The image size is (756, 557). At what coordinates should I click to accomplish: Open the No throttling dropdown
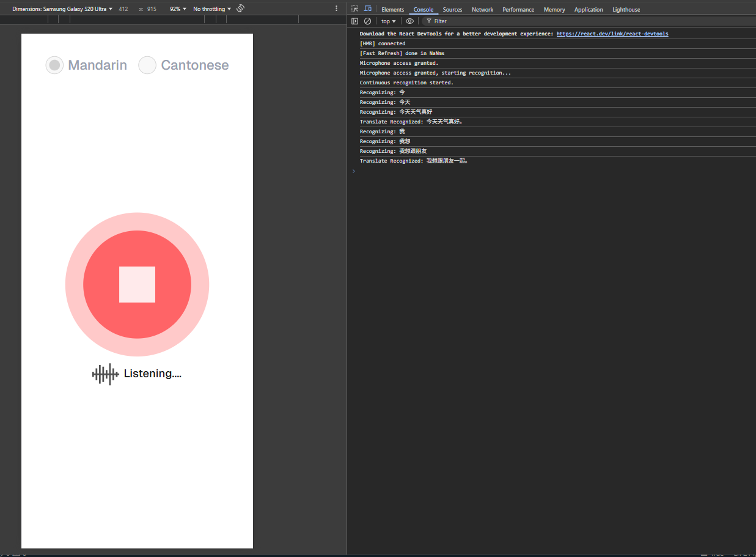[212, 9]
